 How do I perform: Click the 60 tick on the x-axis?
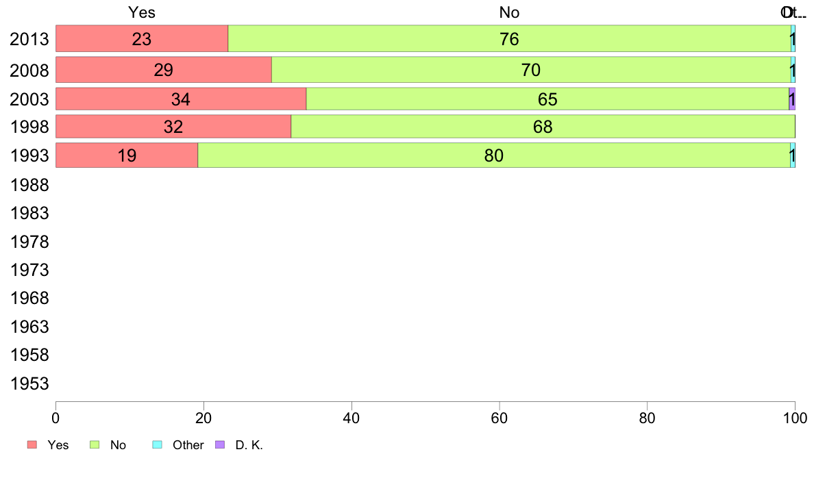coord(500,418)
